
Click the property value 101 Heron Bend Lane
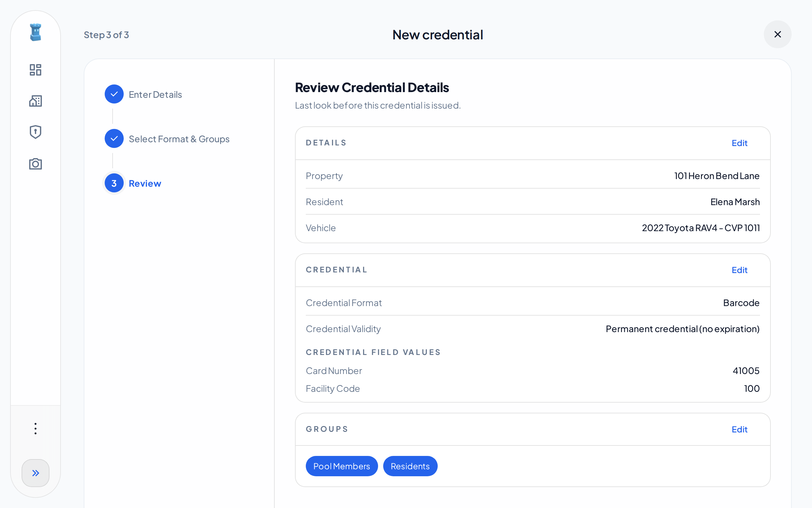pyautogui.click(x=717, y=176)
